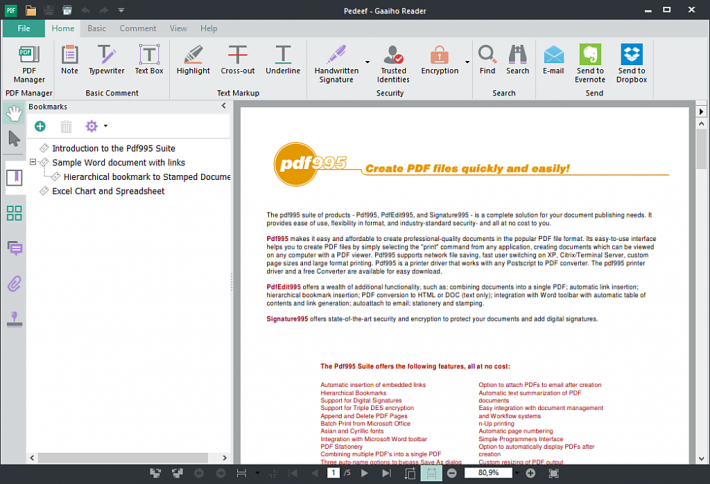710x484 pixels.
Task: Send the document to Dropbox
Action: (x=632, y=64)
